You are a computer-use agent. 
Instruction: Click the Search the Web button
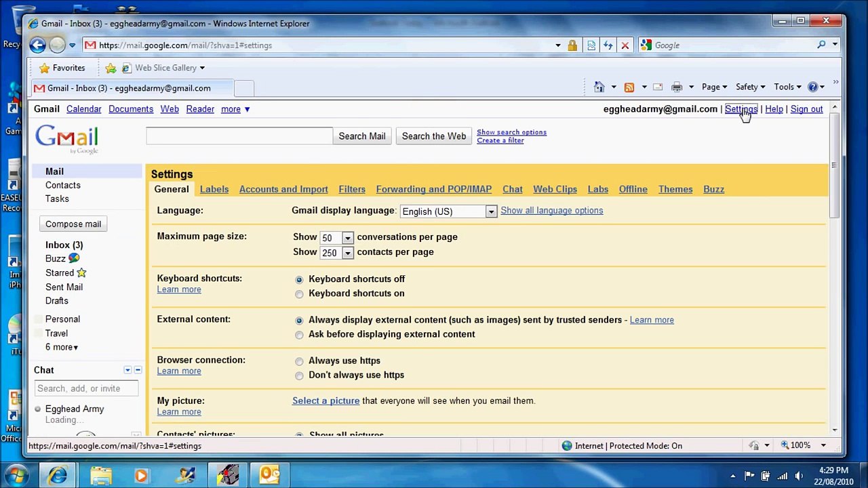point(434,136)
